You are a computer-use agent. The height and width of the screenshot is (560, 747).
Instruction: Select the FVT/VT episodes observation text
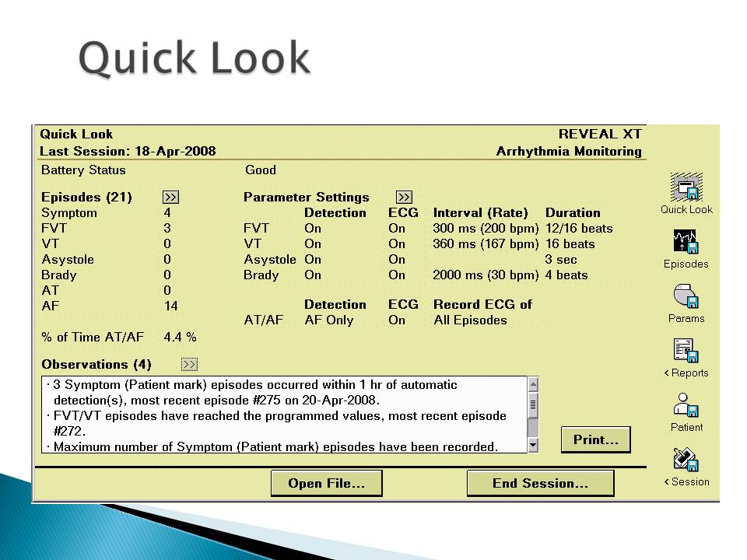(x=280, y=422)
